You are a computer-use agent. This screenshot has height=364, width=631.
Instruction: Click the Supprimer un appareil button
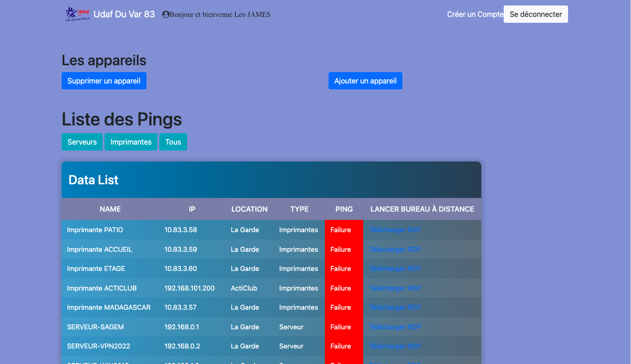coord(104,81)
